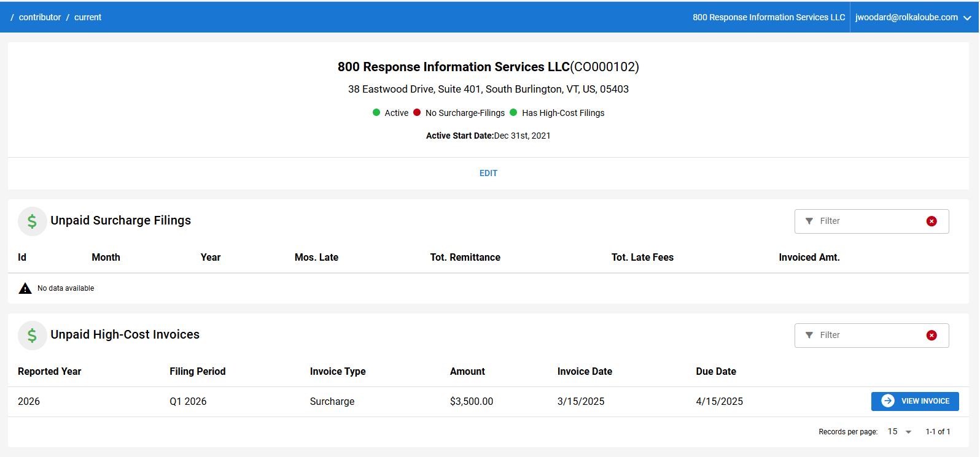Select the Due Date cell 4/15/2025
Screen dimensions: 980x457
tap(720, 402)
